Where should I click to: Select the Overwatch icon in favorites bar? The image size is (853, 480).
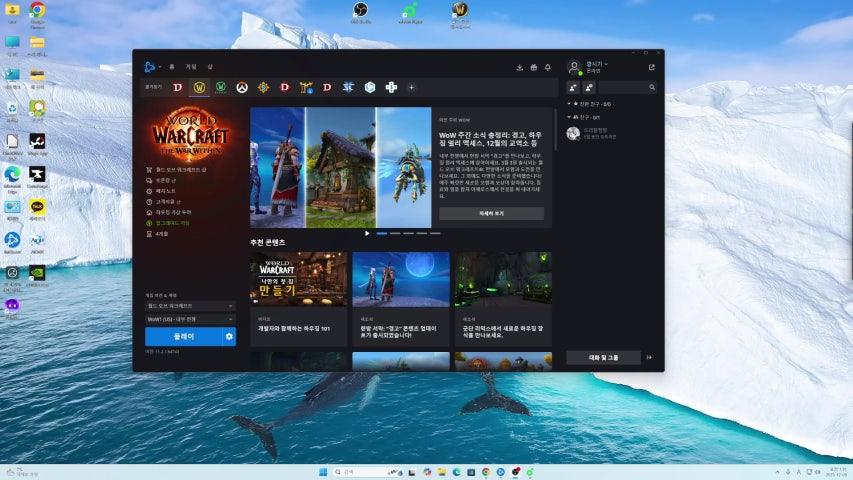[241, 88]
